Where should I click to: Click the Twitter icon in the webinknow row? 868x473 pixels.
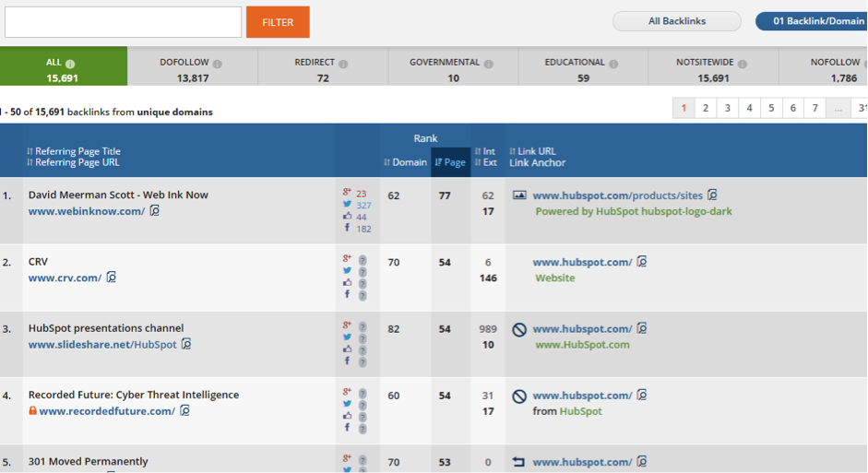347,205
